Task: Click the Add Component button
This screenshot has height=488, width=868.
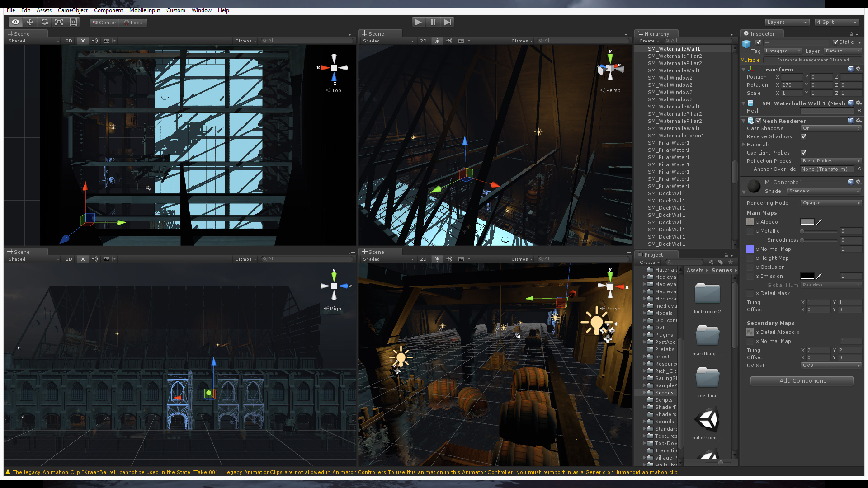Action: 802,380
